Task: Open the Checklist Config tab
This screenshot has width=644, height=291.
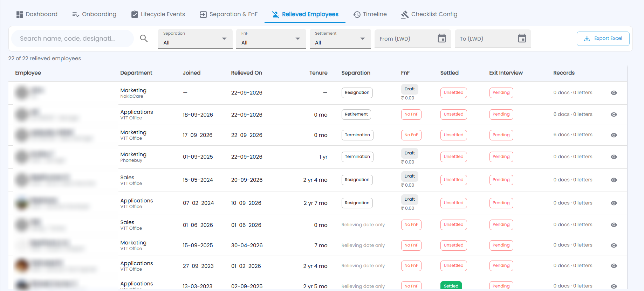Action: coord(429,14)
